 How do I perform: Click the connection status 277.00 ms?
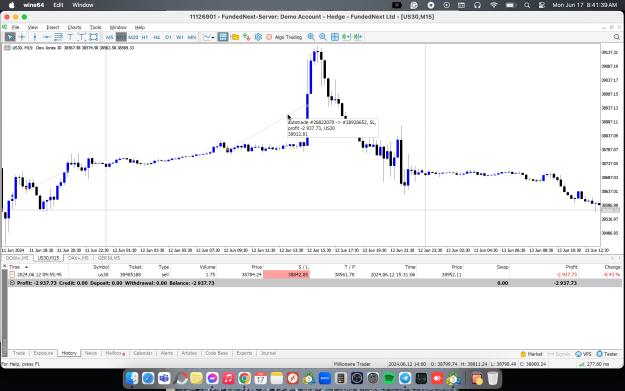pyautogui.click(x=594, y=364)
